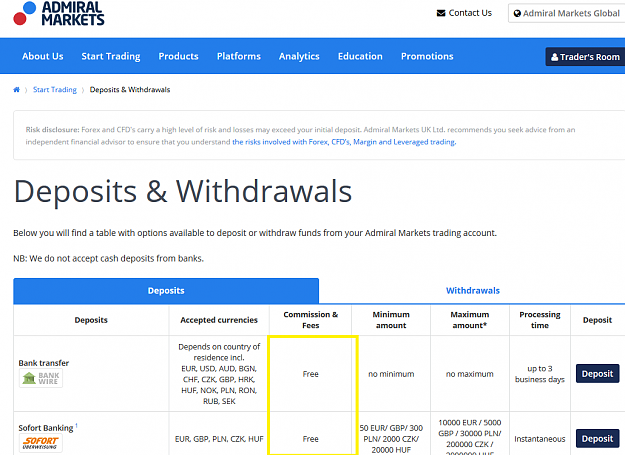
Task: Click 'Free' fee in Bank transfer row
Action: pyautogui.click(x=311, y=374)
